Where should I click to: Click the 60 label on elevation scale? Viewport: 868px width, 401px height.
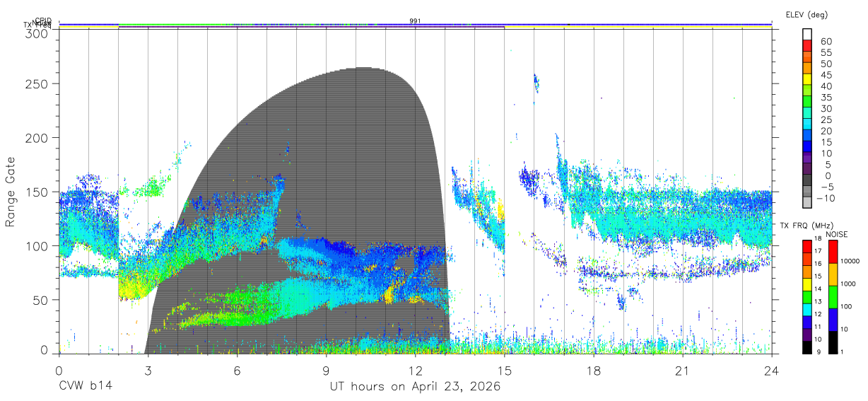point(826,41)
